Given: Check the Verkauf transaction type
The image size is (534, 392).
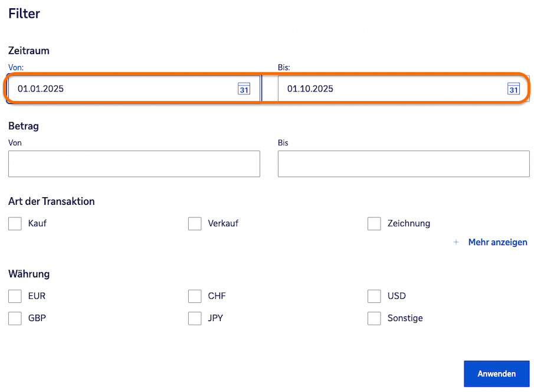Looking at the screenshot, I should coord(195,224).
